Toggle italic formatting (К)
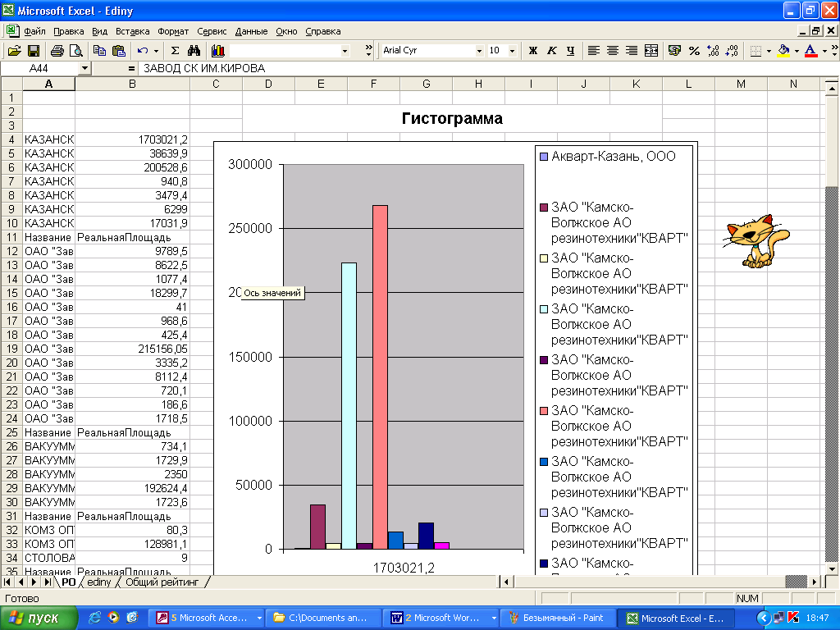 [551, 51]
